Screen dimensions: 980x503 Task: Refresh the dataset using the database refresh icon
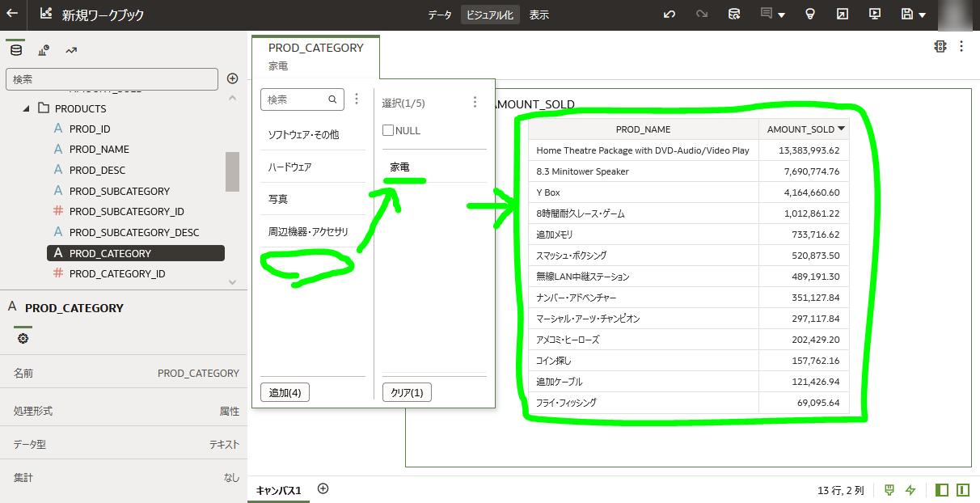point(733,15)
